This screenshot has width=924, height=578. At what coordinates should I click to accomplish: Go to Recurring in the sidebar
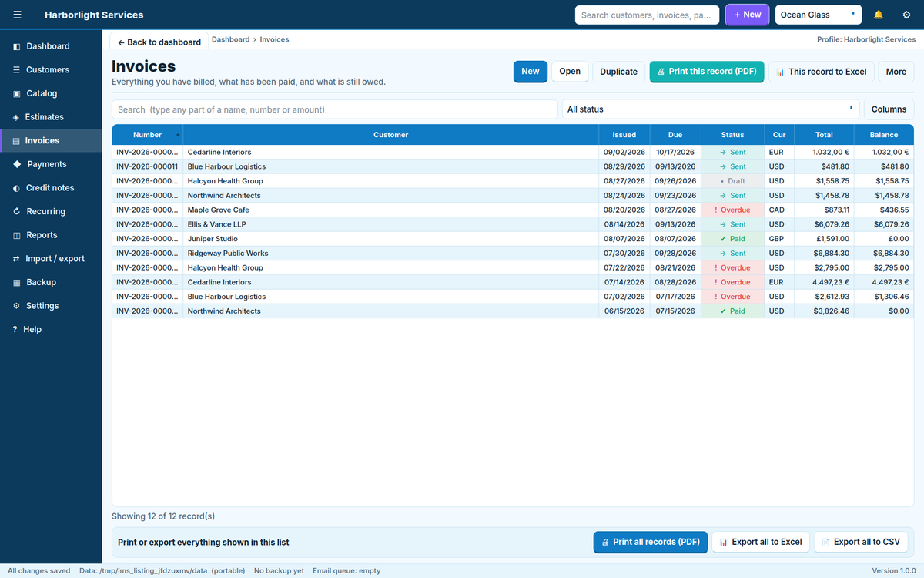(x=51, y=211)
